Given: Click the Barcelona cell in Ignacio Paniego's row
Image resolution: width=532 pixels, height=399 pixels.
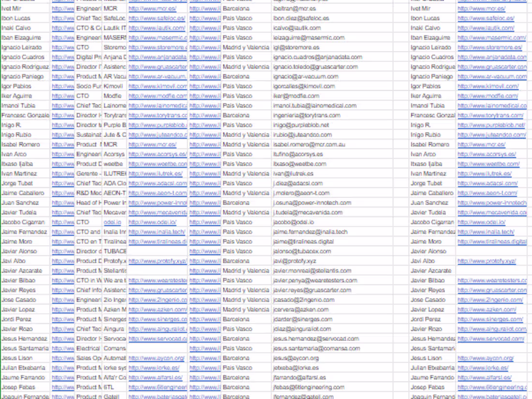Looking at the screenshot, I should click(x=236, y=77).
